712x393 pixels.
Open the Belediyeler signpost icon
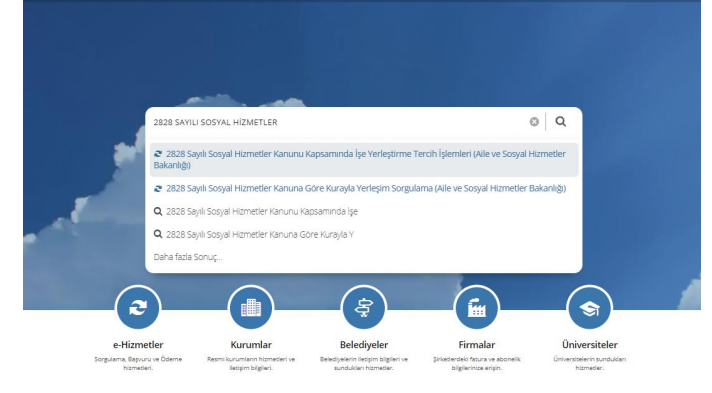point(364,308)
